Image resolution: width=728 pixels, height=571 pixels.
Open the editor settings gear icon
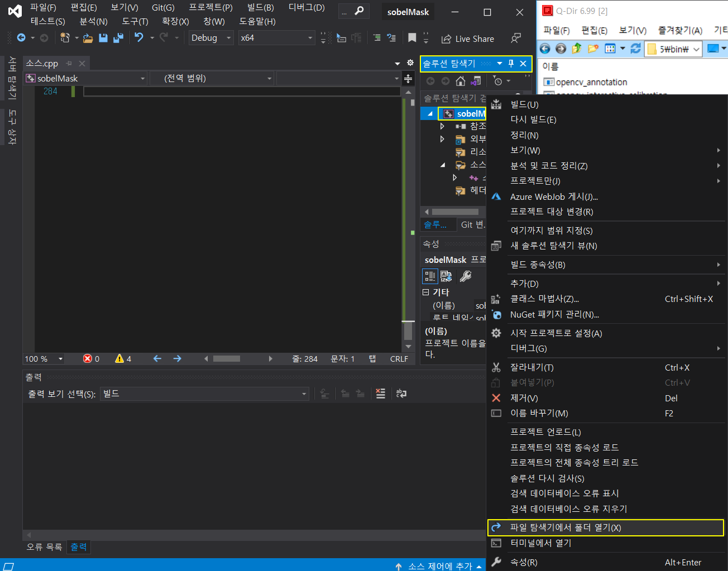click(410, 63)
